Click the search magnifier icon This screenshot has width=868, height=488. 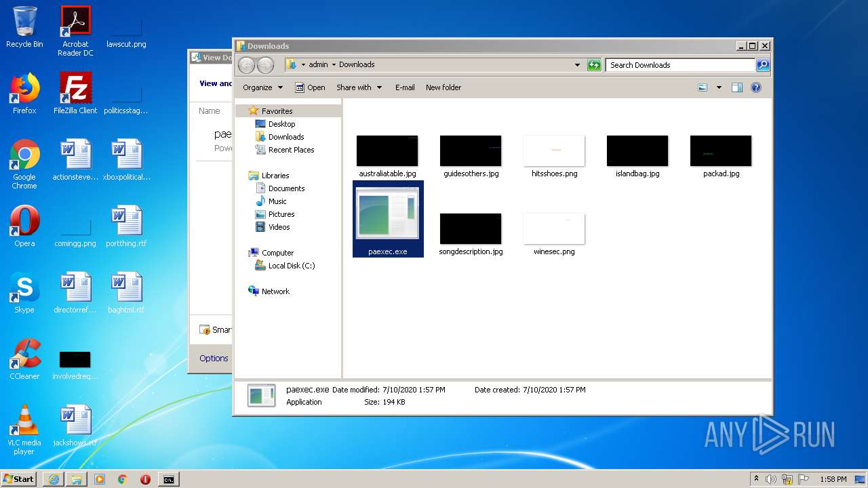click(x=763, y=65)
